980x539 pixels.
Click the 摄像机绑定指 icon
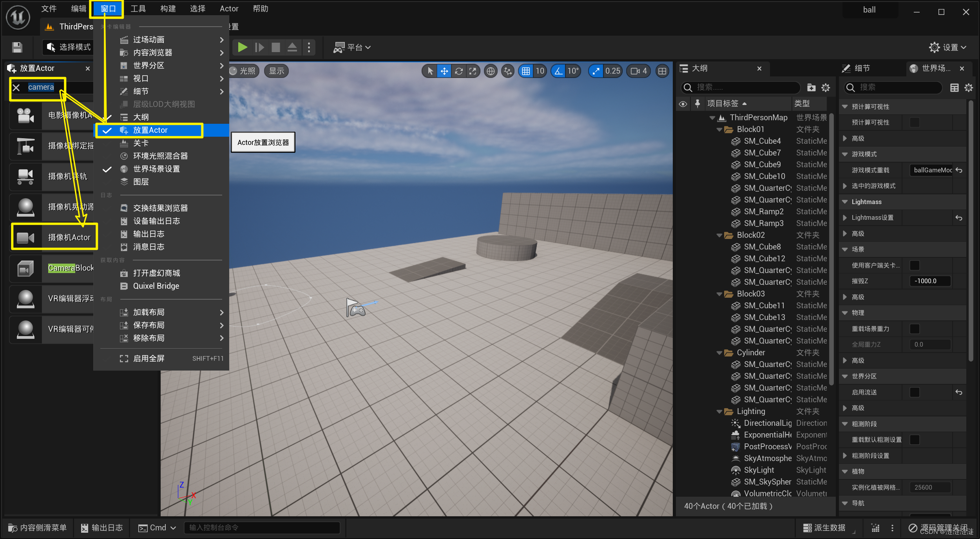point(25,145)
